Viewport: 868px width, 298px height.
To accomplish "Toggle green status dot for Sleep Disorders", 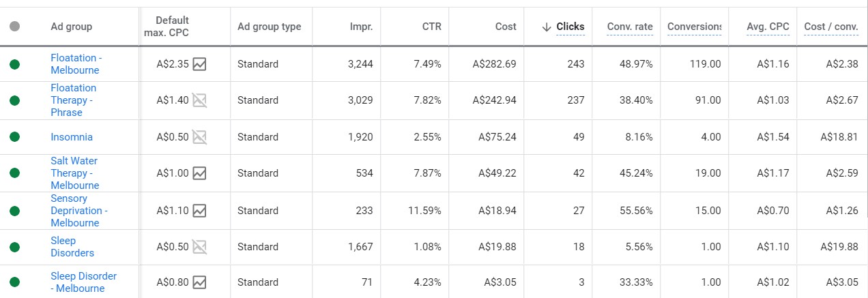I will tap(15, 247).
